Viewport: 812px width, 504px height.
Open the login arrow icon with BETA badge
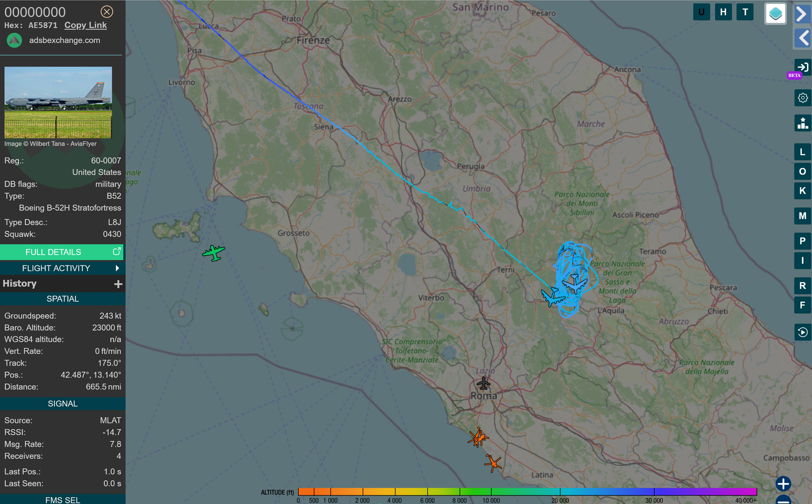tap(802, 68)
